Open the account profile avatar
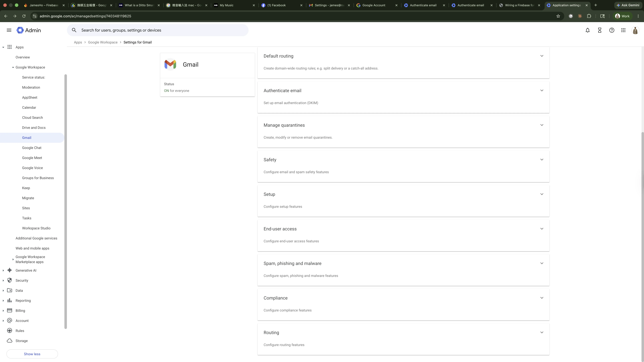Viewport: 644px width, 362px height. click(x=635, y=30)
